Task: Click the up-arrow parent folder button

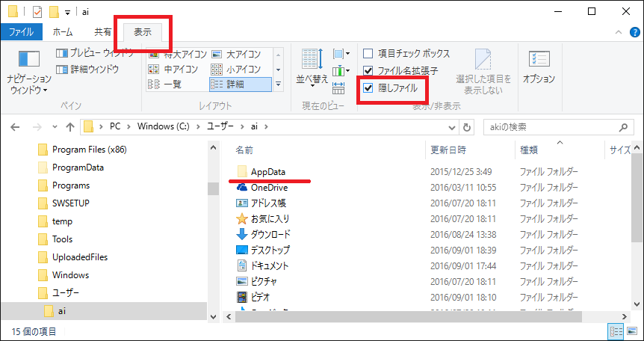Action: click(x=69, y=126)
